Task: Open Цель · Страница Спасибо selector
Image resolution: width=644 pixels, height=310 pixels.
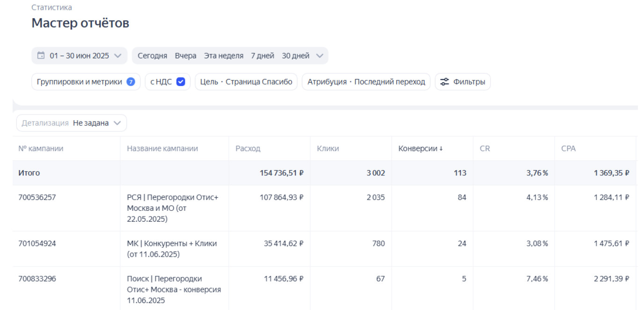Action: (246, 82)
